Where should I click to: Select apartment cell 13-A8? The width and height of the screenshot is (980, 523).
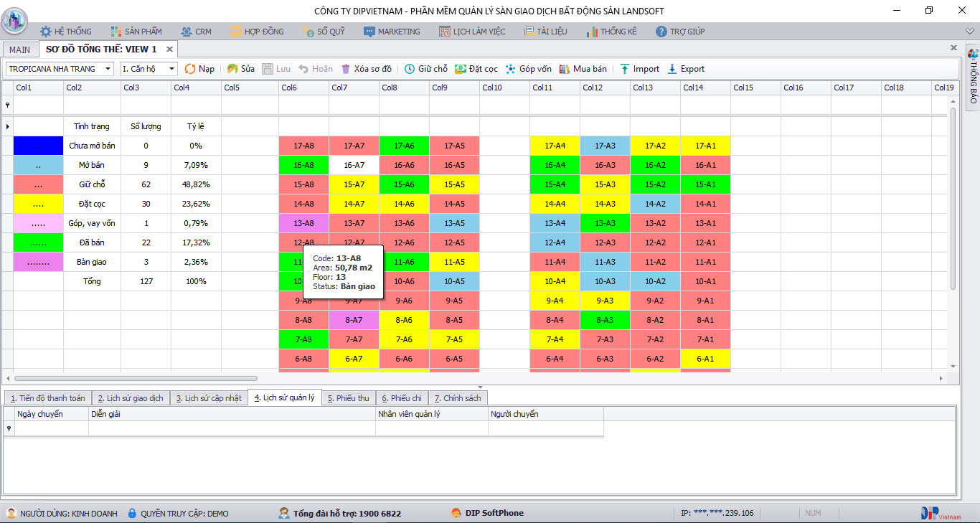[x=303, y=223]
